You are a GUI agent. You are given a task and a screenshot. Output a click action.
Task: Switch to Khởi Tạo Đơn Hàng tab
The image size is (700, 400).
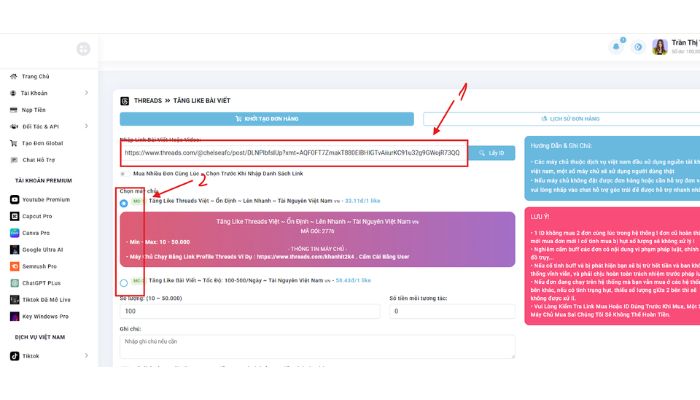[267, 119]
